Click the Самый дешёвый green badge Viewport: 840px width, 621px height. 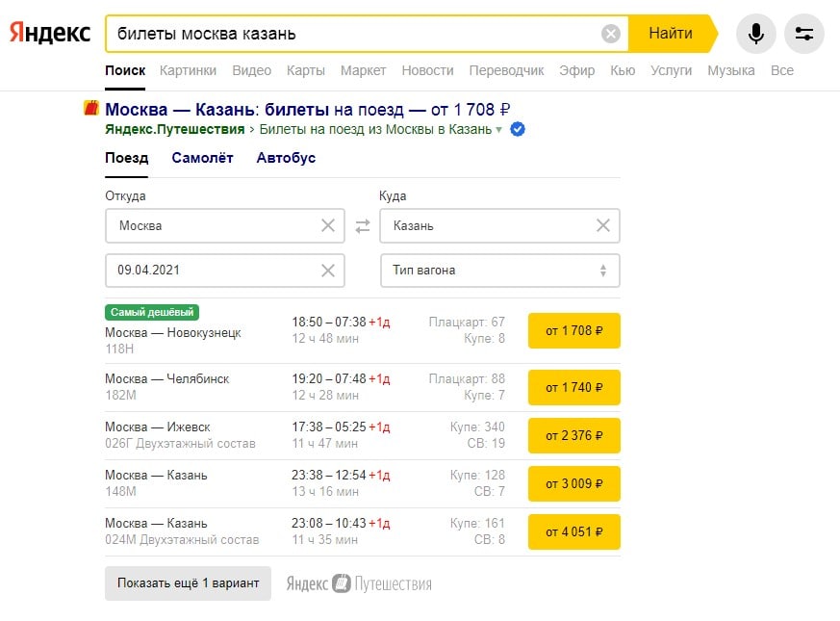(x=152, y=312)
